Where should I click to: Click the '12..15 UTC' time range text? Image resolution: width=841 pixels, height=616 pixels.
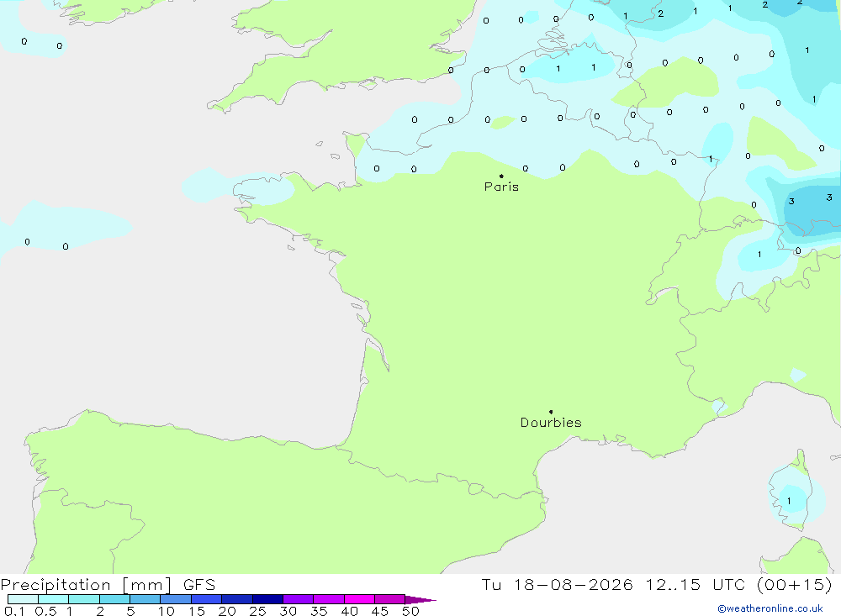tap(696, 585)
